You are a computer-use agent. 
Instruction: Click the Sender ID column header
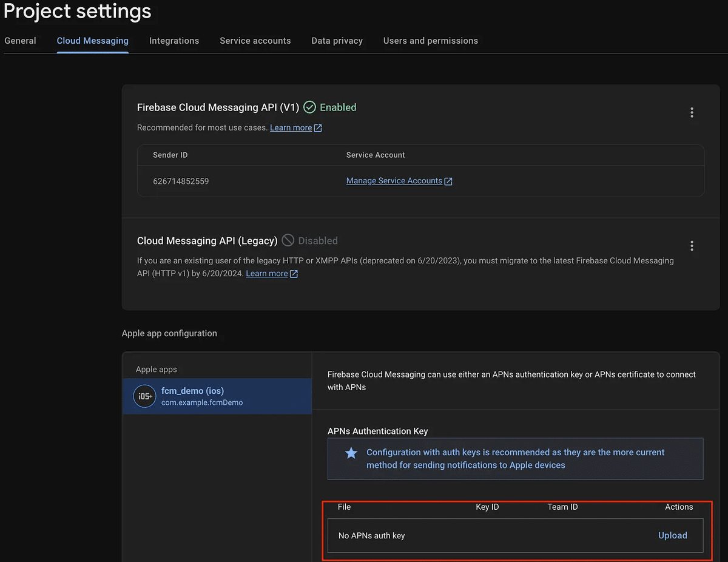pyautogui.click(x=170, y=155)
